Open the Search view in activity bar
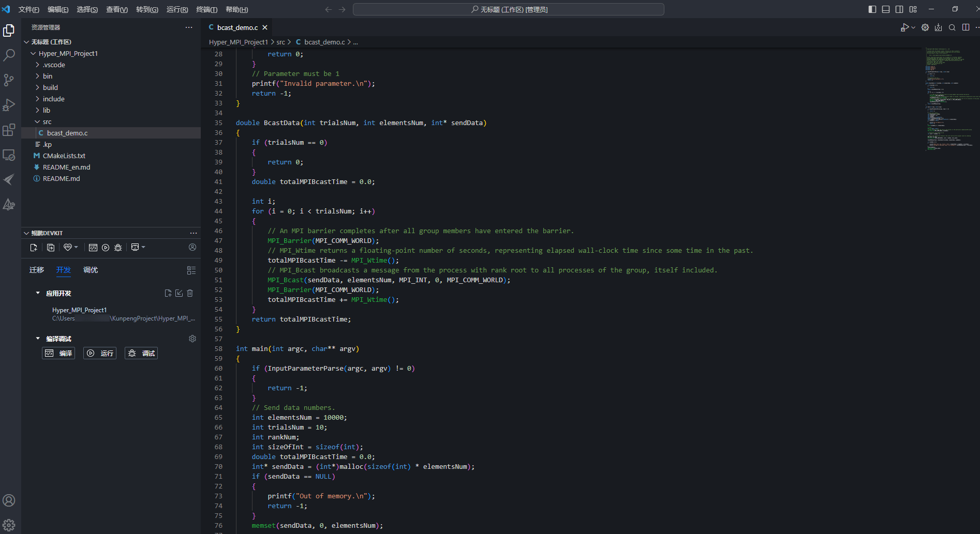 (9, 55)
